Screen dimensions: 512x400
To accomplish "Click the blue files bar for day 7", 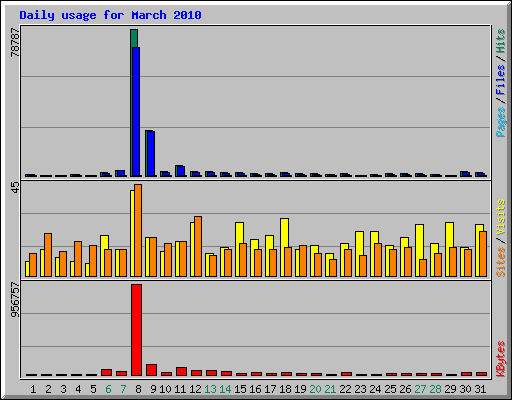I will click(x=121, y=173).
